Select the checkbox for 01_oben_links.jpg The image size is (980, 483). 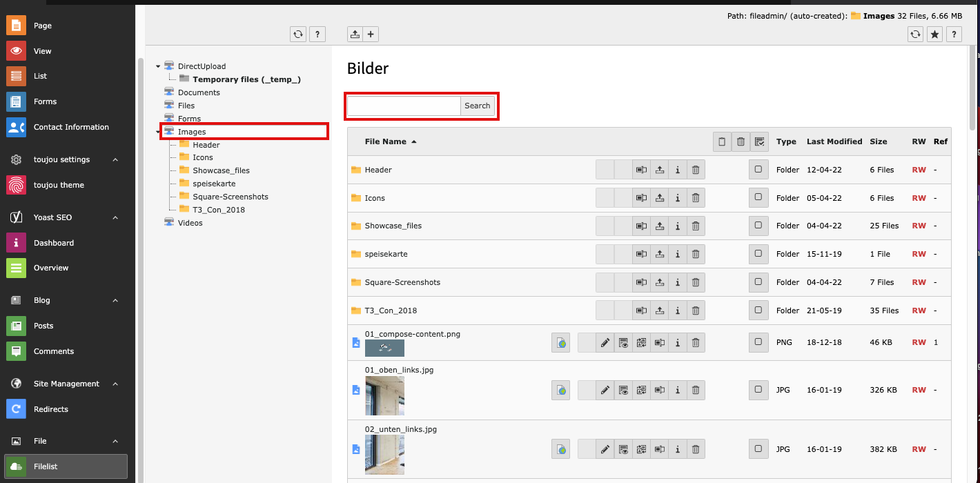click(758, 390)
